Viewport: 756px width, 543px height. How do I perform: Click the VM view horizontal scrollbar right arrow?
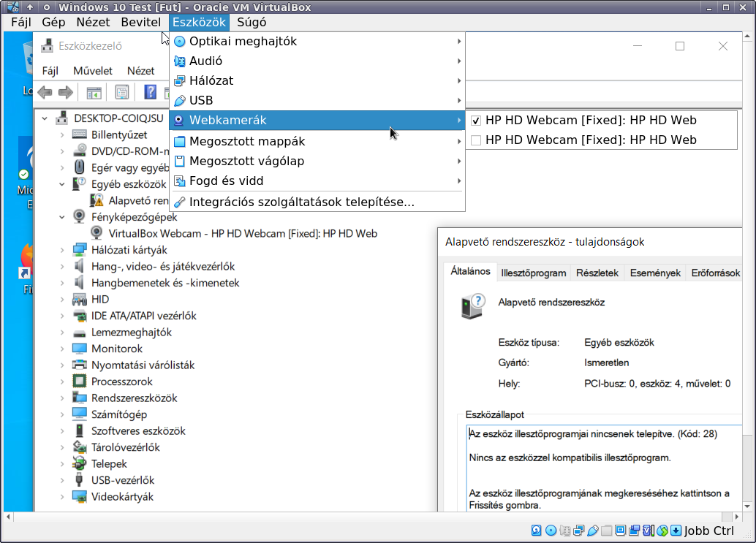pyautogui.click(x=736, y=517)
